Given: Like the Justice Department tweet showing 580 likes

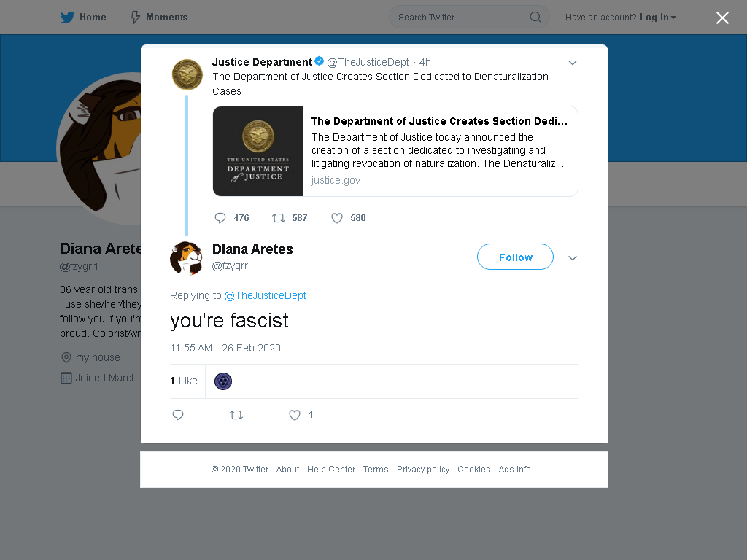Looking at the screenshot, I should (337, 218).
